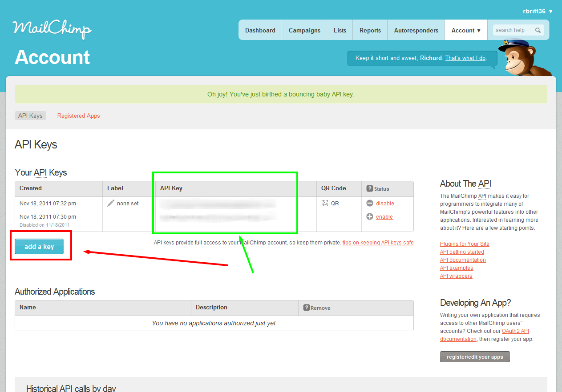Screen dimensions: 562x392
Task: Open the Autoresponders tab
Action: 416,30
